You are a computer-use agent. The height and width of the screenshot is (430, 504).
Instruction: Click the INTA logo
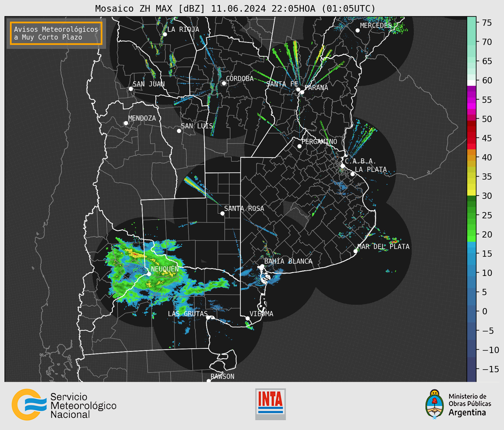[x=270, y=404]
